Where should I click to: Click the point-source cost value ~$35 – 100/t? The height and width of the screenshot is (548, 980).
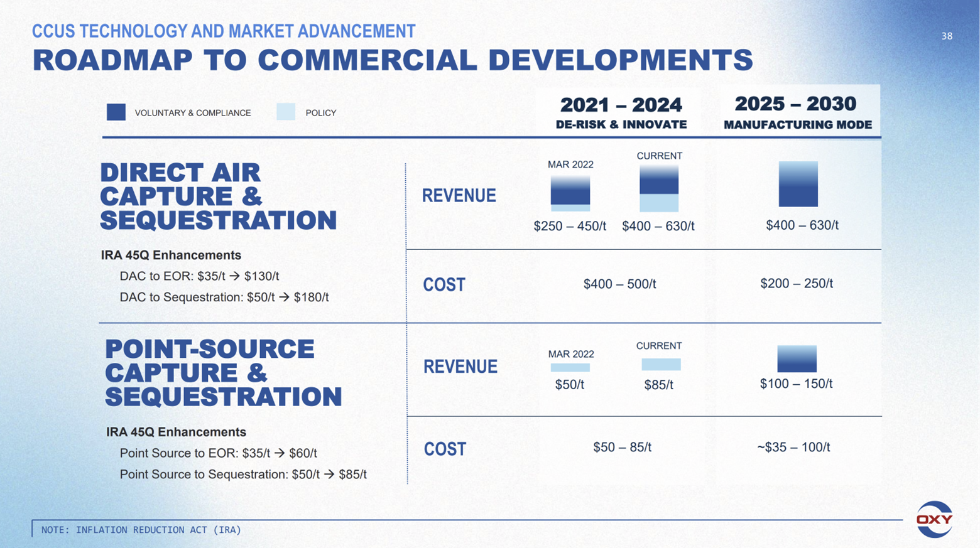pyautogui.click(x=793, y=448)
